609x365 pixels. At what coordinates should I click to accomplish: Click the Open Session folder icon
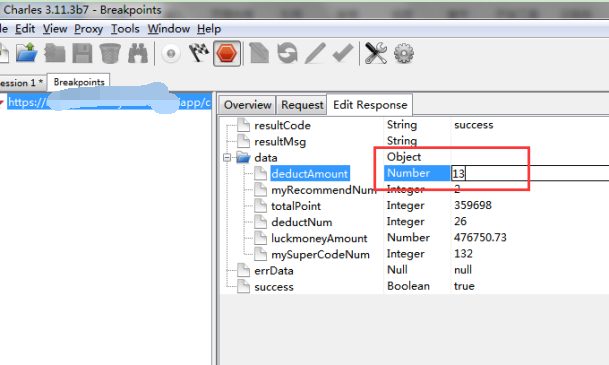point(27,53)
